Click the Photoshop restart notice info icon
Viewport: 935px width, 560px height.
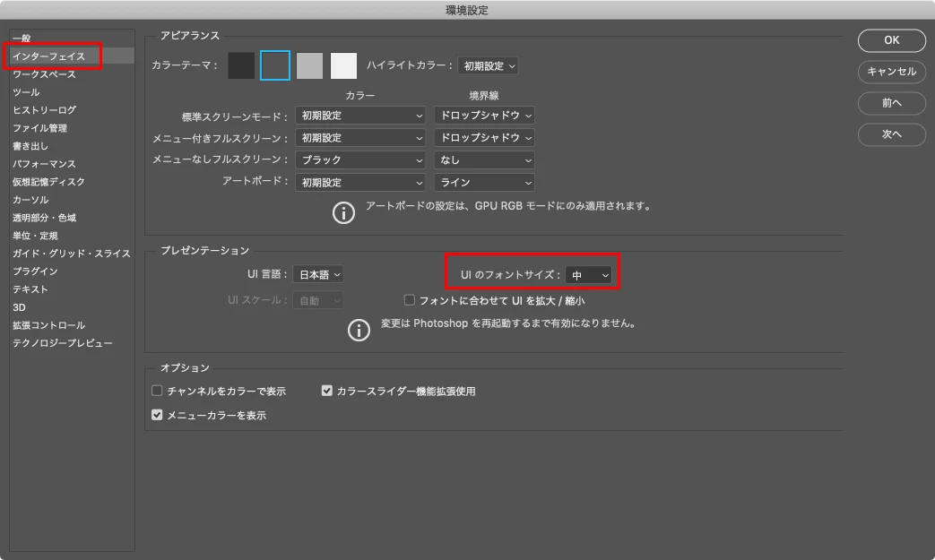click(x=359, y=330)
